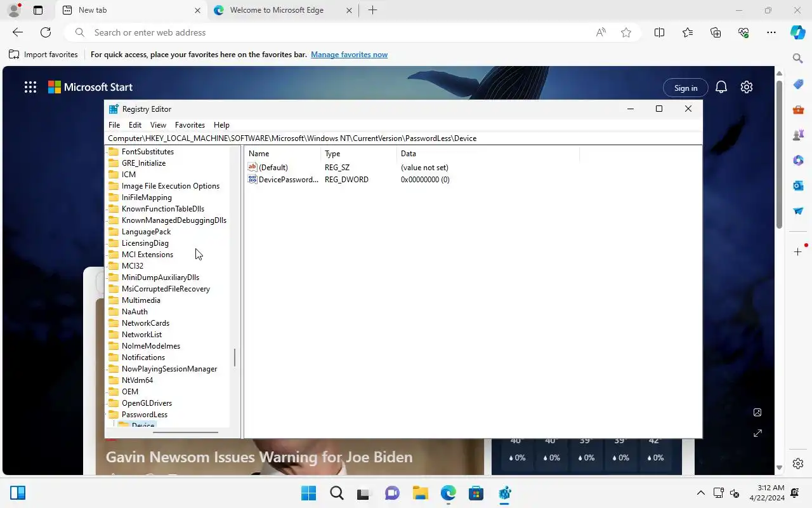Click the Manage favorites now link
812x508 pixels.
(349, 55)
